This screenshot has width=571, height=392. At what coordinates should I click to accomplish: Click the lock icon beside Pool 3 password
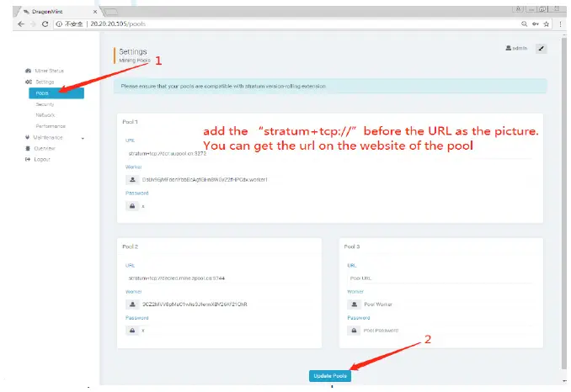pyautogui.click(x=354, y=331)
